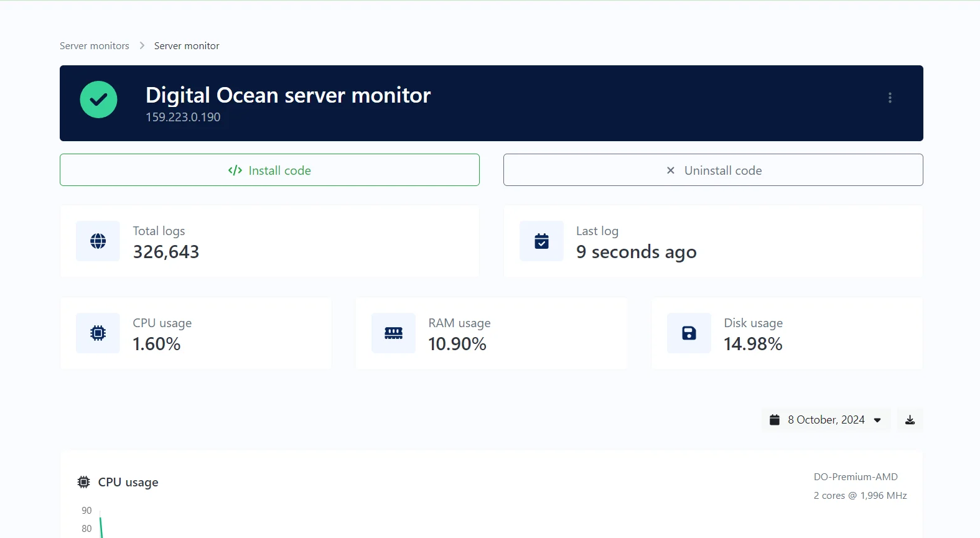This screenshot has height=538, width=980.
Task: Open the 8 October, 2024 date dropdown
Action: 826,420
